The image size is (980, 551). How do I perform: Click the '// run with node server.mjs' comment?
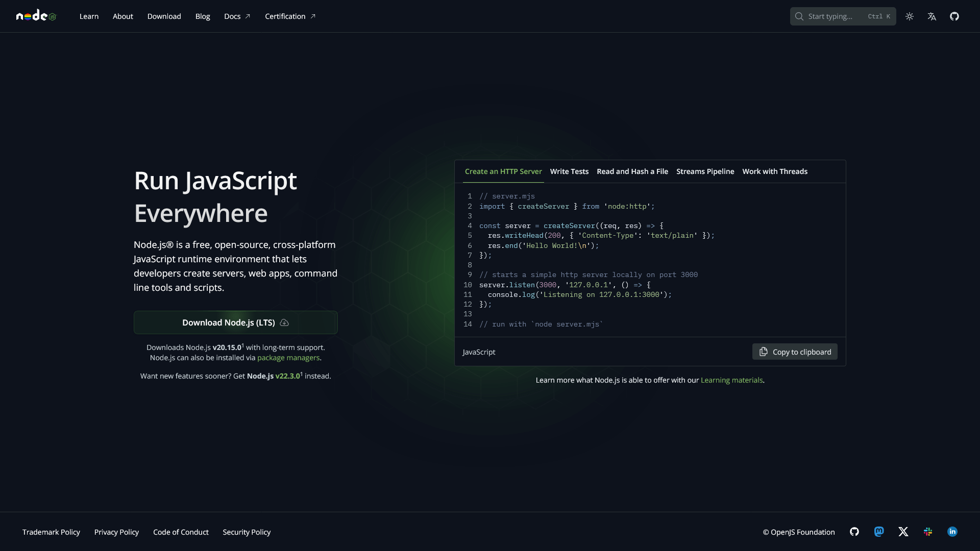(541, 324)
